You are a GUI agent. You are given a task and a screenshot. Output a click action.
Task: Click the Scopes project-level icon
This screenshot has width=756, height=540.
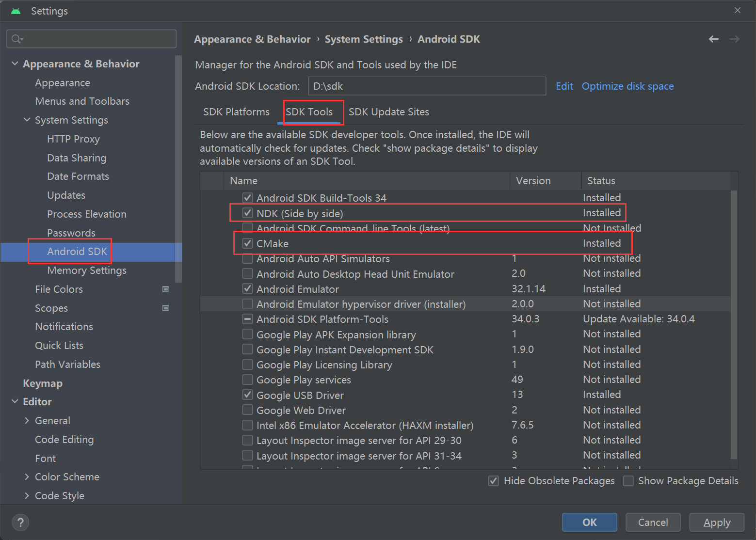(165, 308)
